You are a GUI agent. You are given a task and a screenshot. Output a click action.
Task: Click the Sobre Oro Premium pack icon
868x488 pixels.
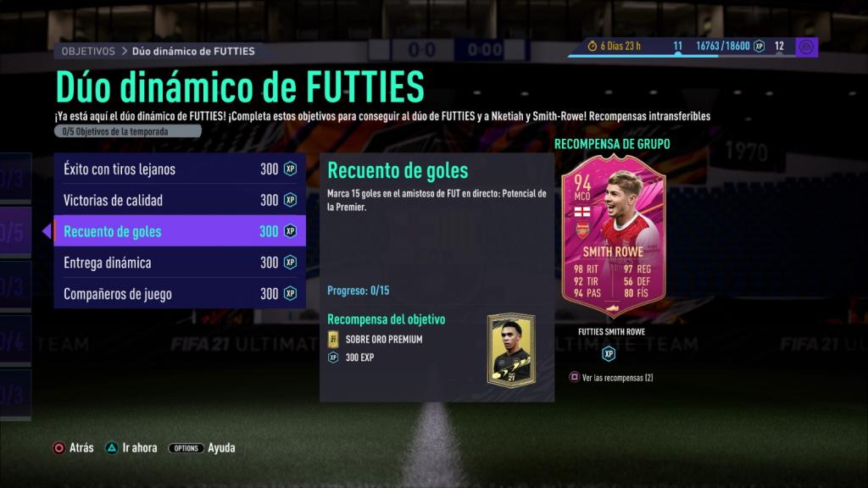333,339
